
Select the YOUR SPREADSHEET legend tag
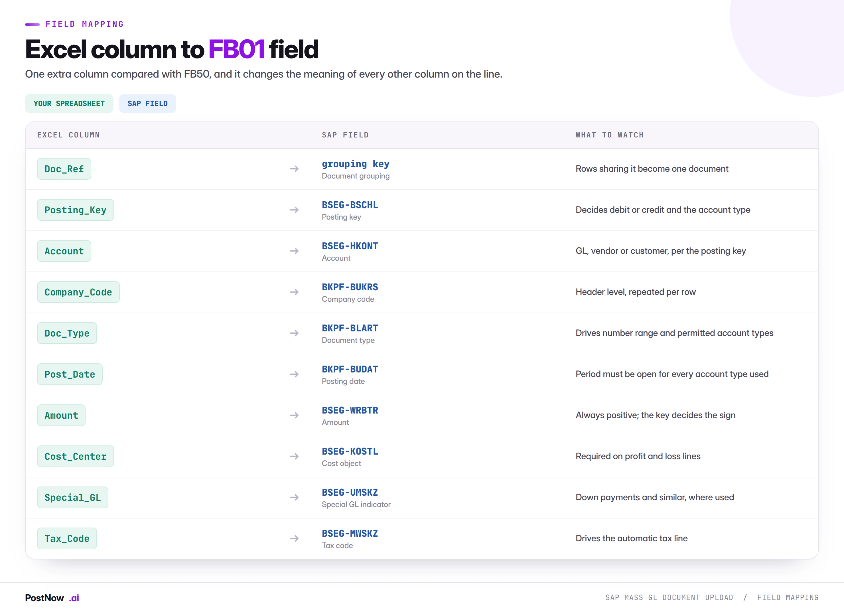69,103
